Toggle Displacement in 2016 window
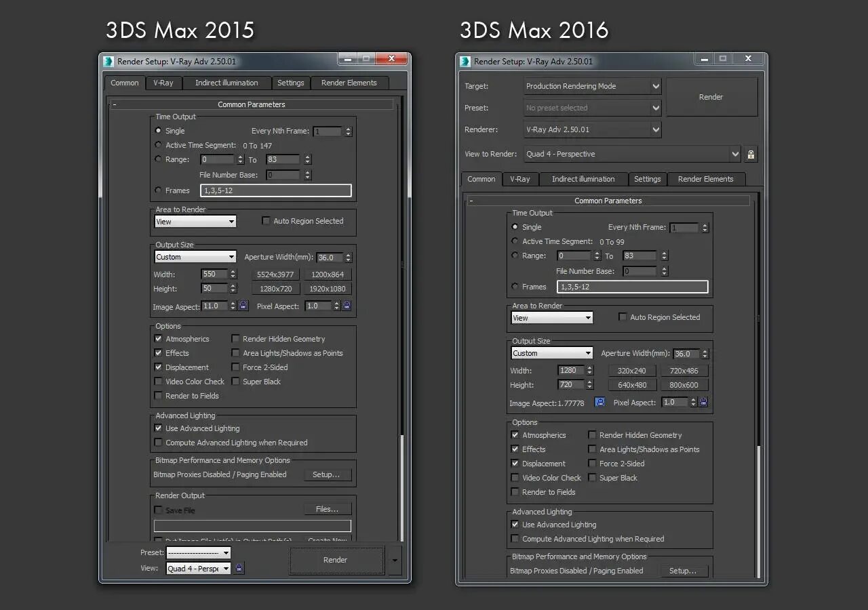 (x=515, y=464)
